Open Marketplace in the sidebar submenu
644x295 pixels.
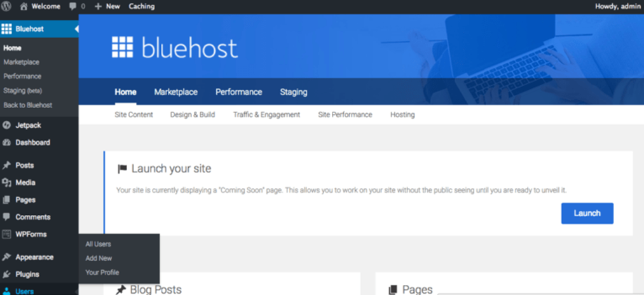22,62
